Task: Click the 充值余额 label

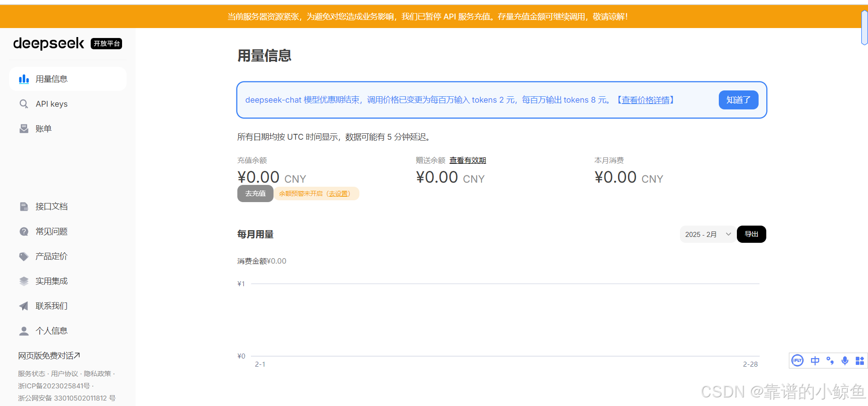Action: click(252, 160)
